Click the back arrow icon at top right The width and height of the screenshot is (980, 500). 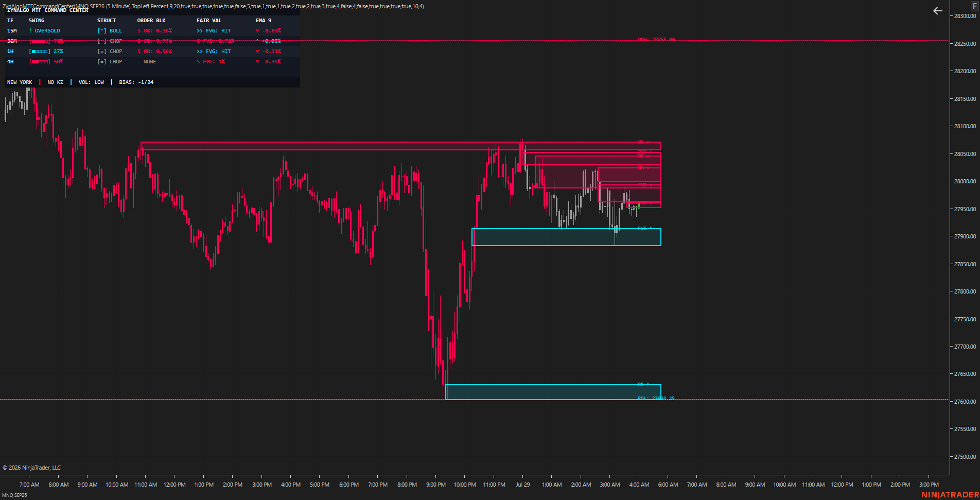(x=937, y=11)
